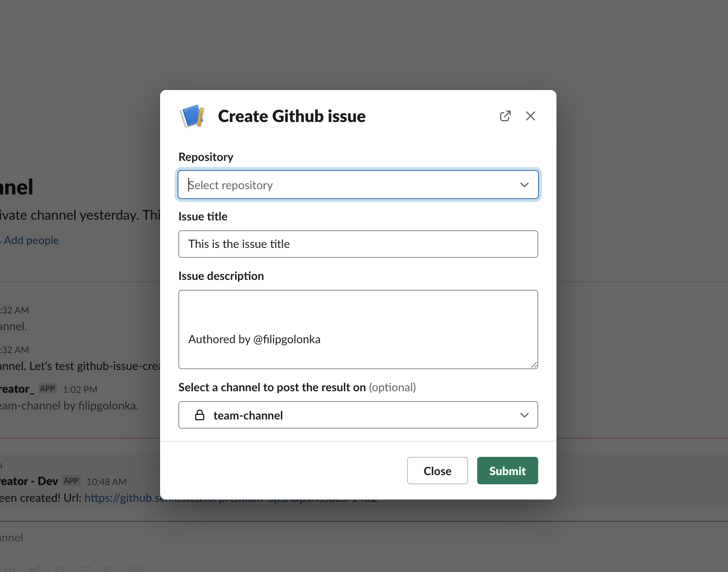Image resolution: width=728 pixels, height=572 pixels.
Task: Click the 'Create Github issue' heading
Action: point(292,116)
